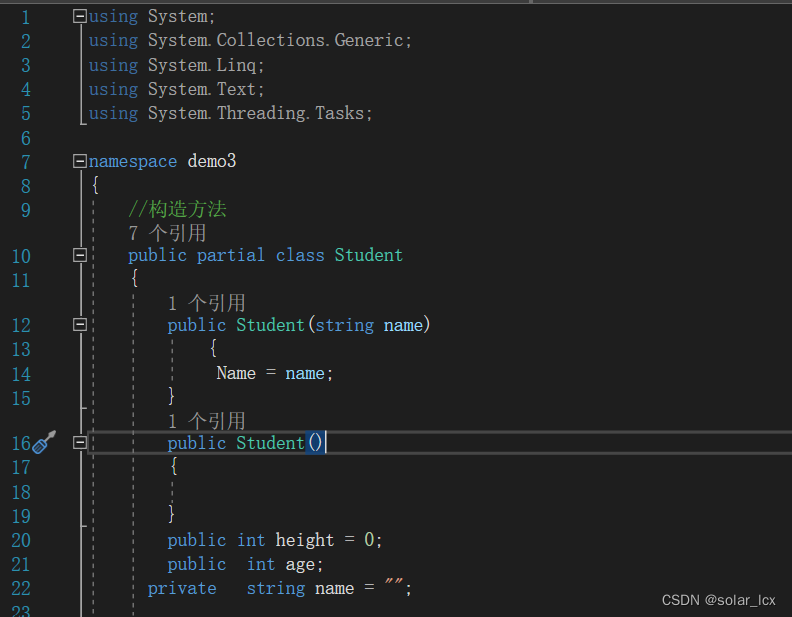The height and width of the screenshot is (617, 792).
Task: Click the highlighted parentheses after Student on line 16
Action: (315, 443)
